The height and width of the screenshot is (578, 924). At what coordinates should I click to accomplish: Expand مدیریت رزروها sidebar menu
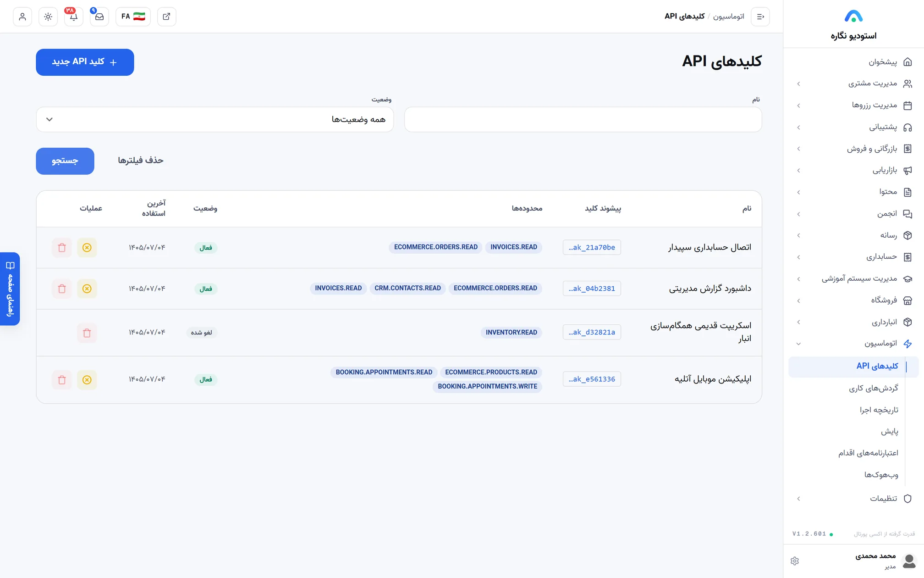coord(853,106)
